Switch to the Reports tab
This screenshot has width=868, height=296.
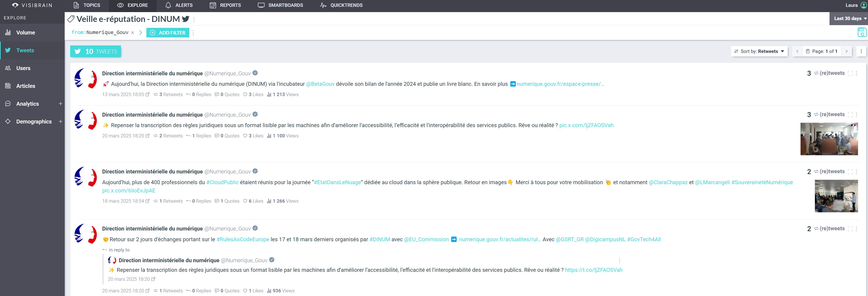[225, 5]
